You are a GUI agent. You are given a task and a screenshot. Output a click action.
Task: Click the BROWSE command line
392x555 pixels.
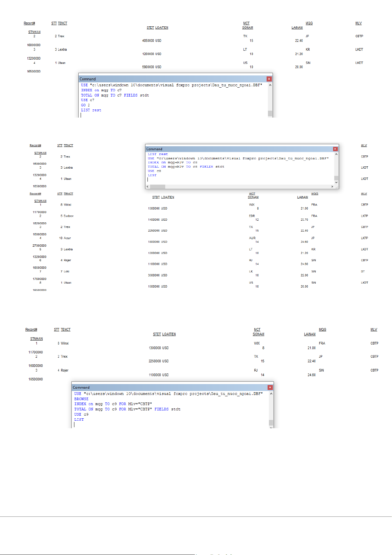(81, 399)
